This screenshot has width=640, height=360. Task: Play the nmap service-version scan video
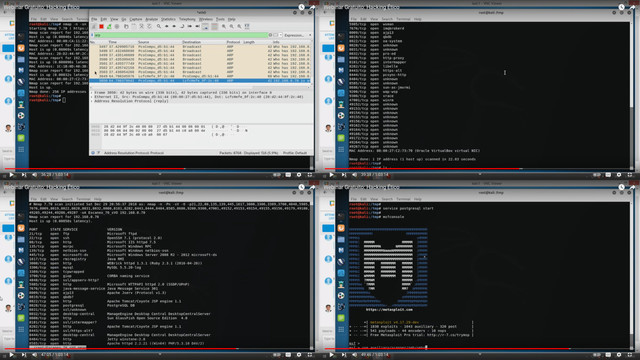click(x=11, y=355)
